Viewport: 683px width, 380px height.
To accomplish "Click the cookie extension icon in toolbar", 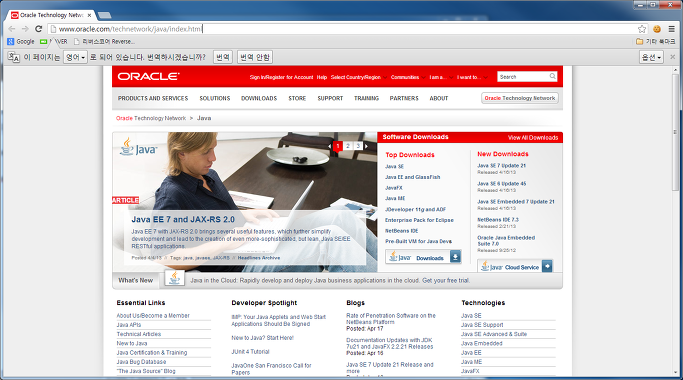I will pyautogui.click(x=657, y=29).
